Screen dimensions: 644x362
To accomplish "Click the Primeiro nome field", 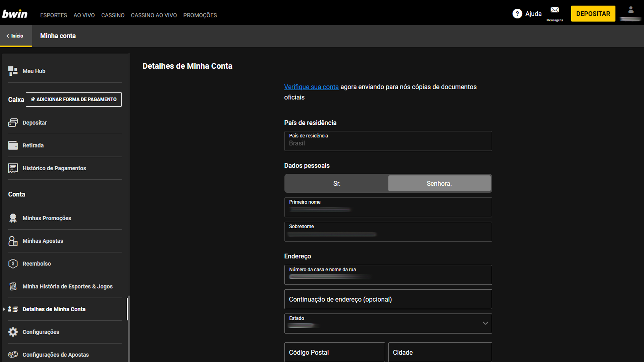I will [388, 207].
